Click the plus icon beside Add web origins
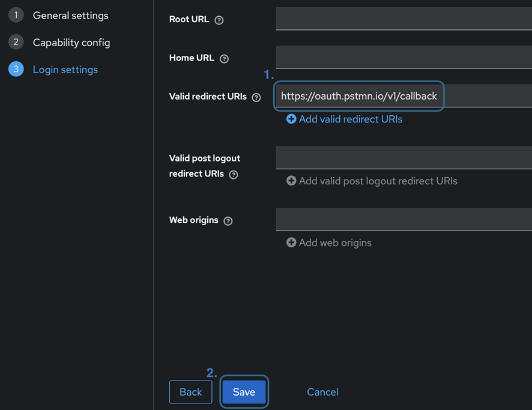The height and width of the screenshot is (410, 532). tap(291, 243)
